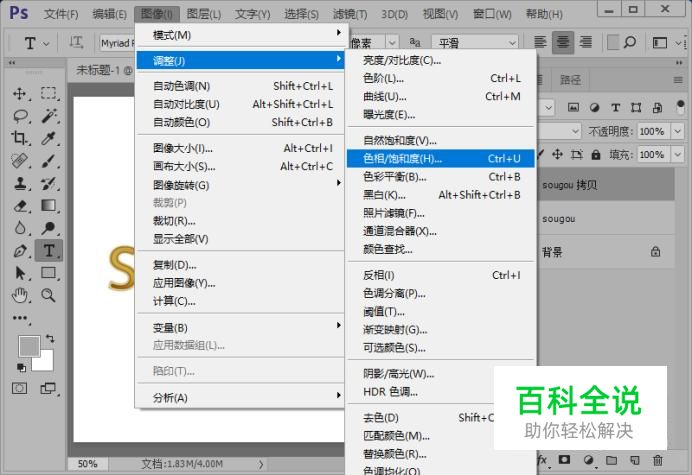Toggle type layer filter T icon
The height and width of the screenshot is (475, 692).
point(615,107)
